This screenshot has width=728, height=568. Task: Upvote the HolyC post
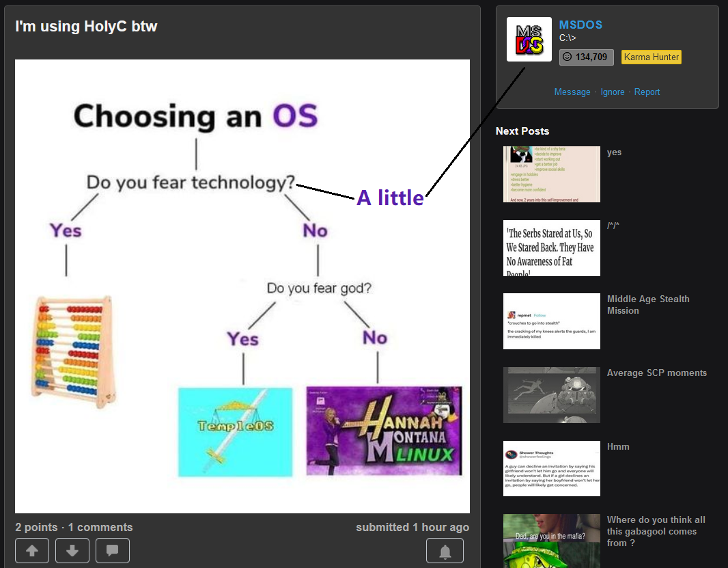pyautogui.click(x=32, y=550)
